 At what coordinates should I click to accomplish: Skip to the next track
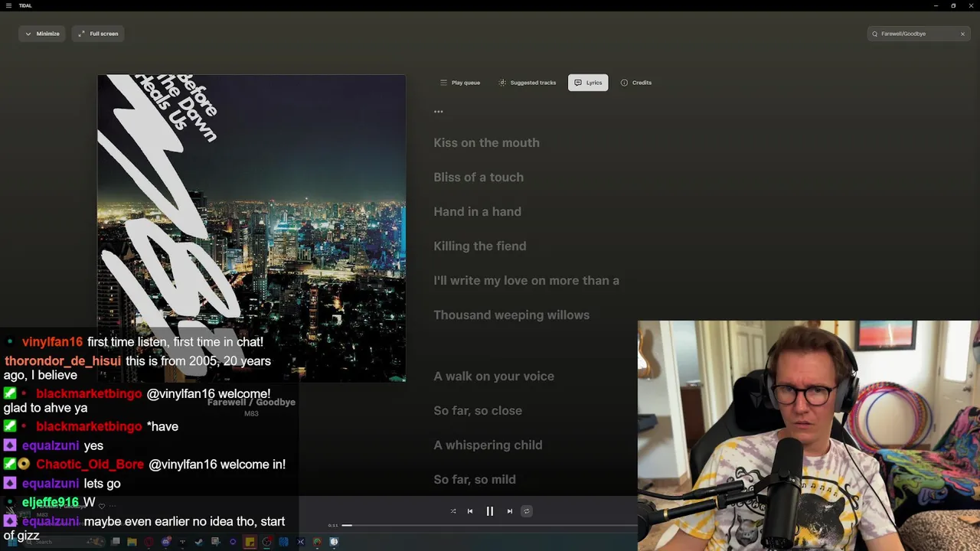click(x=510, y=511)
